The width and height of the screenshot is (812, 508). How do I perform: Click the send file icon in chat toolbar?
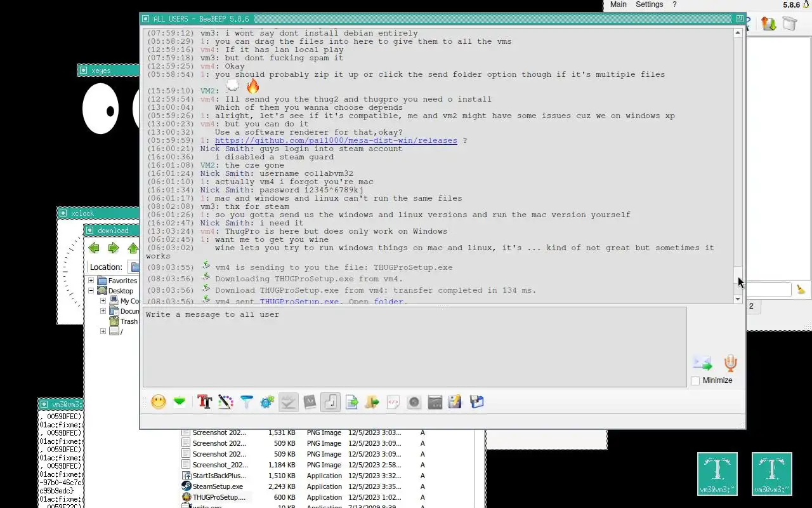(x=351, y=401)
